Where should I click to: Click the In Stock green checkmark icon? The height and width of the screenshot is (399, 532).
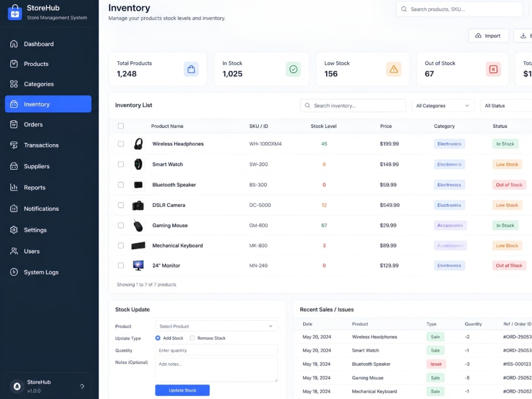(x=294, y=69)
